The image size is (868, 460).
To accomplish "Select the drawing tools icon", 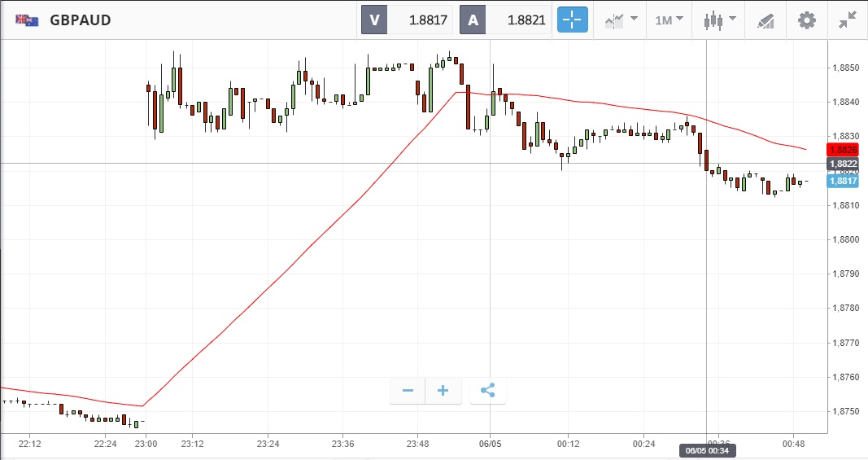I will pyautogui.click(x=765, y=20).
